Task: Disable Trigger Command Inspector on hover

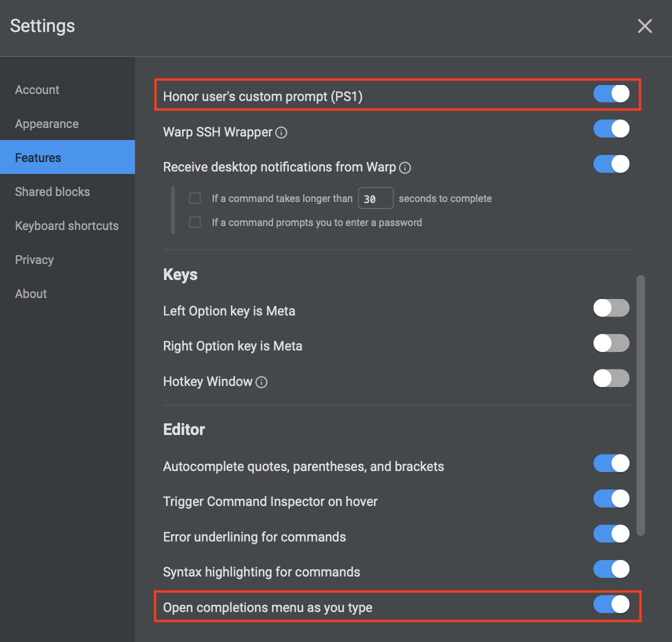Action: (611, 498)
